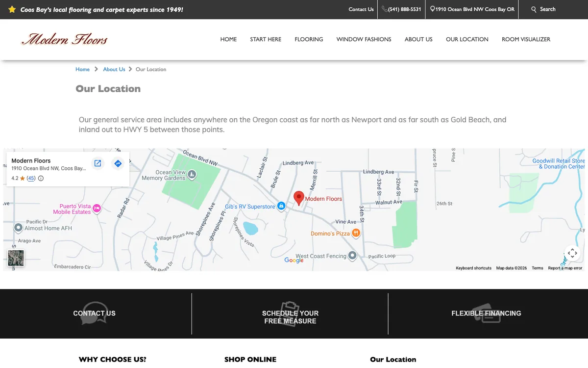Toggle satellite view thumbnail on map
This screenshot has width=588, height=368.
16,258
